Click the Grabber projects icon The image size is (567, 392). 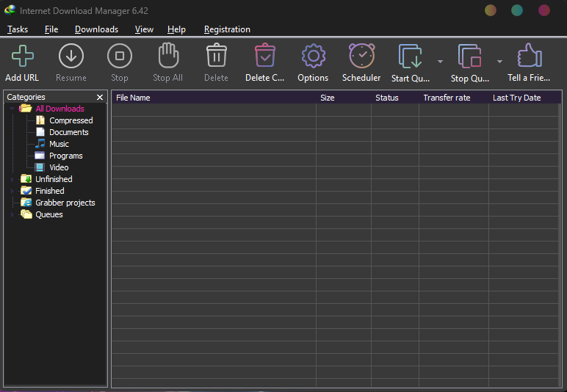tap(26, 203)
